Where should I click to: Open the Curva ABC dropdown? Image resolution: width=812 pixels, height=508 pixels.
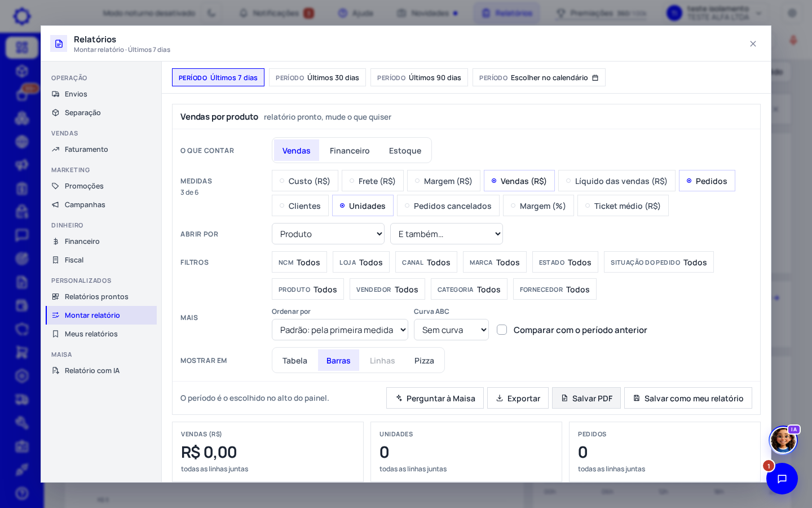(x=451, y=330)
